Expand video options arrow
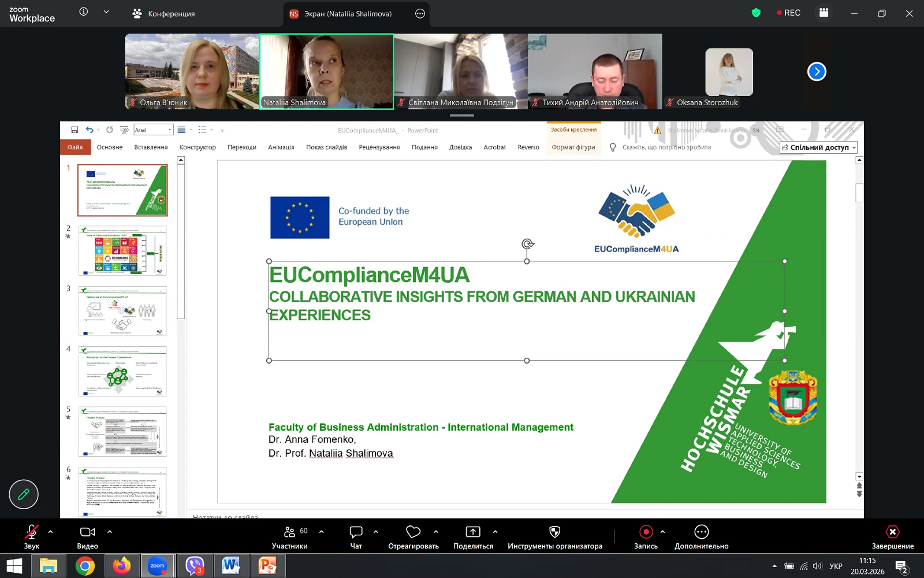 coord(110,532)
